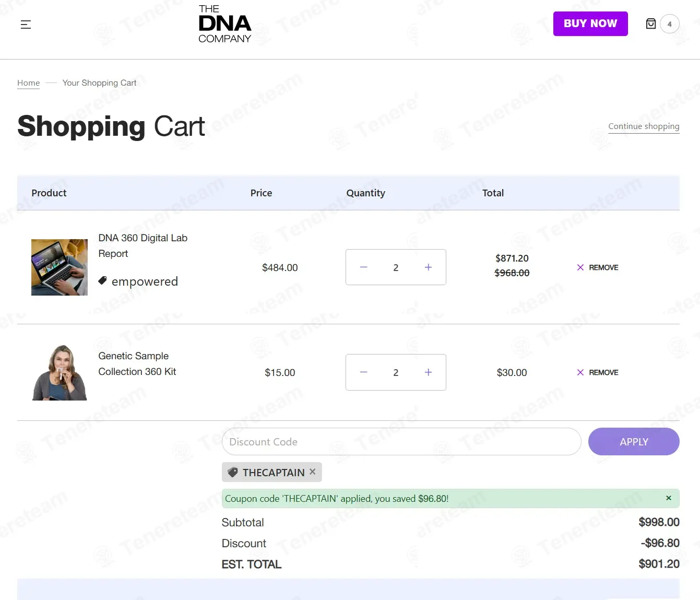Edit quantity field for DNA 360 Digital Lab Report
Viewport: 700px width, 600px height.
pyautogui.click(x=396, y=267)
